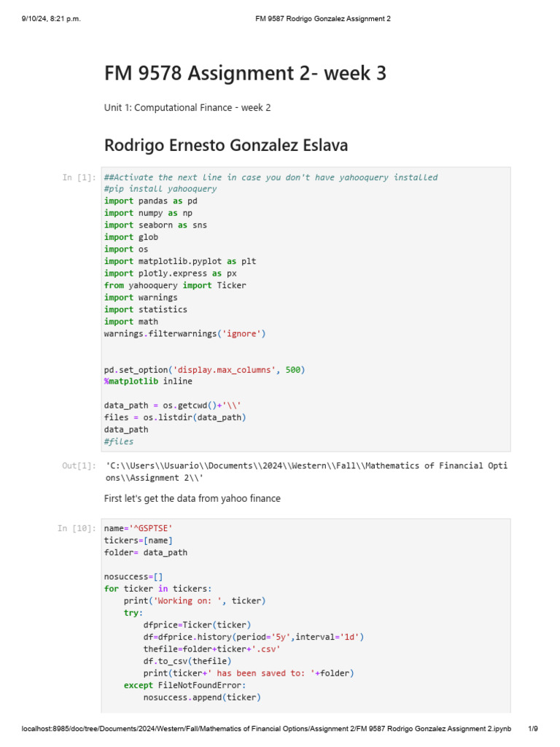Click the '%matplotlib inline' magic command line
The width and height of the screenshot is (560, 747).
pyautogui.click(x=148, y=382)
